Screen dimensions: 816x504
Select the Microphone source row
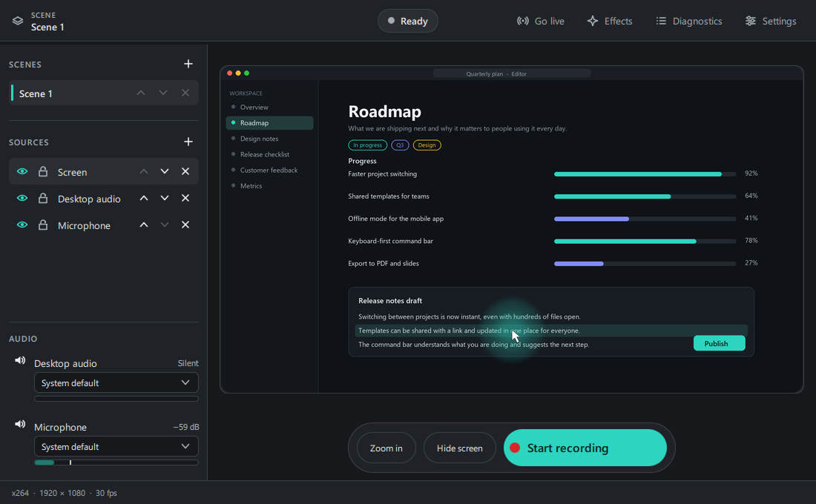[x=104, y=225]
